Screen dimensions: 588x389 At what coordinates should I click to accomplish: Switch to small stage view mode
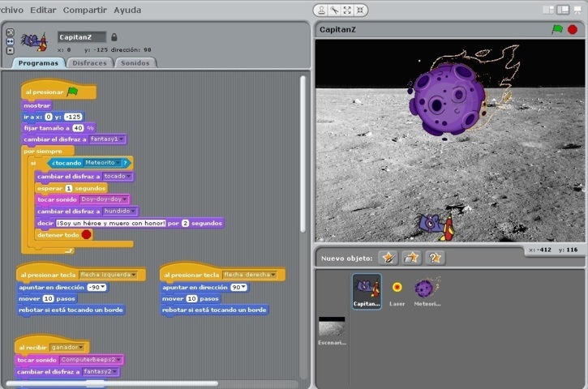pyautogui.click(x=548, y=11)
